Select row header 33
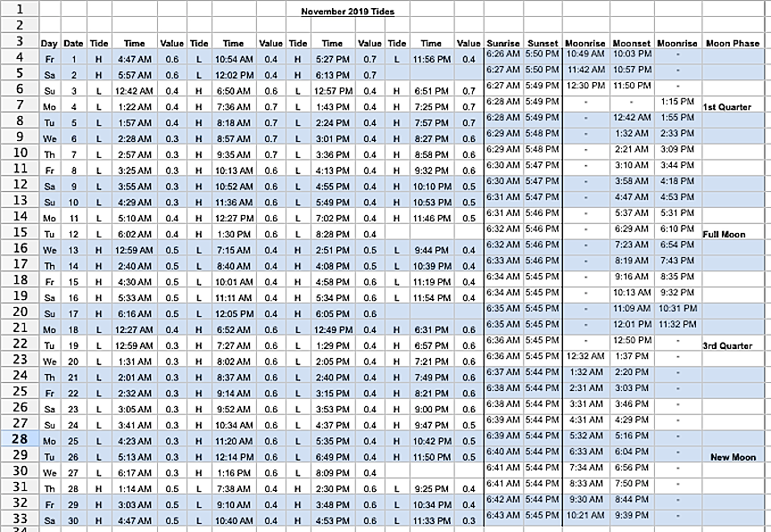 click(18, 520)
